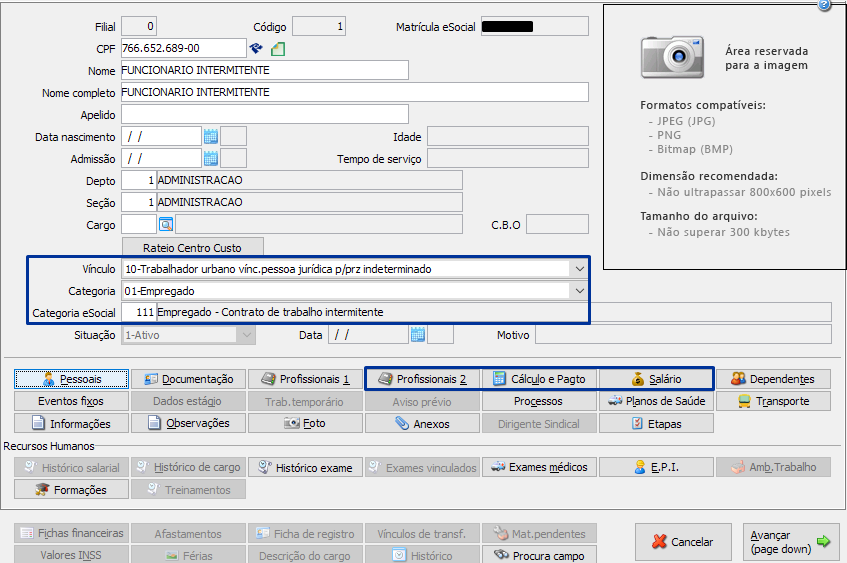The image size is (847, 563).
Task: Expand the Vínculo dropdown
Action: (580, 269)
